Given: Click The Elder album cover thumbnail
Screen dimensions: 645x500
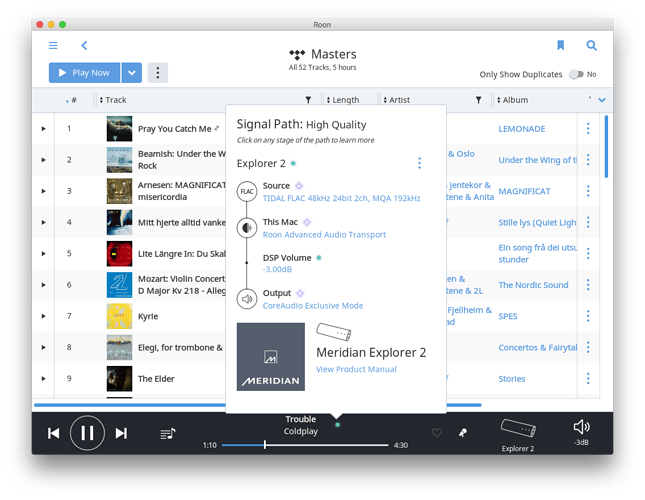Looking at the screenshot, I should (119, 379).
